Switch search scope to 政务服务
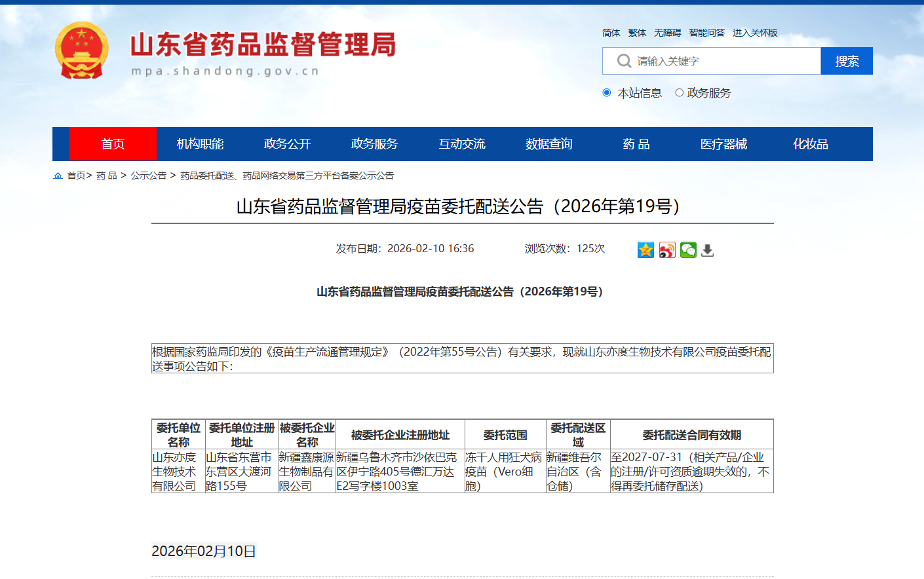The image size is (924, 579). 679,92
